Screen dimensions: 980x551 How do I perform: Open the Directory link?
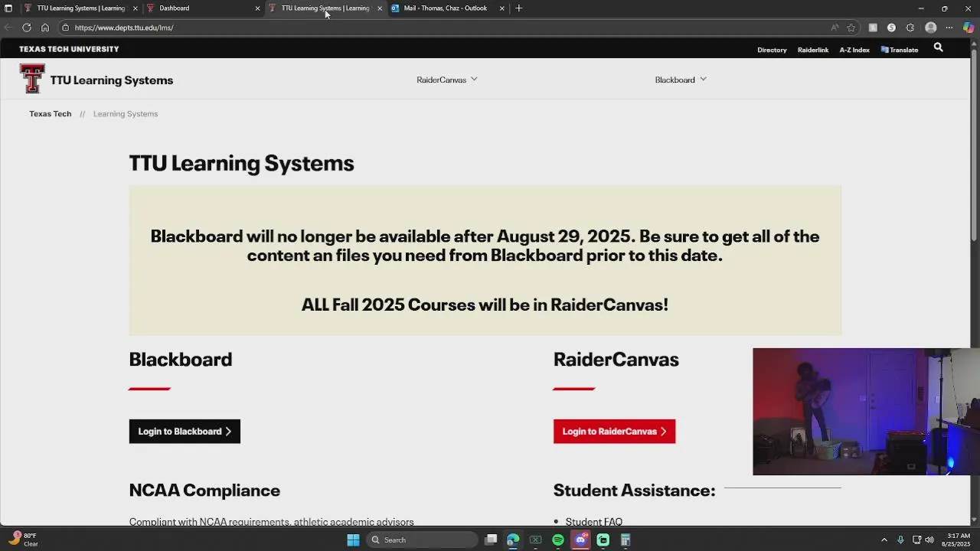(772, 50)
